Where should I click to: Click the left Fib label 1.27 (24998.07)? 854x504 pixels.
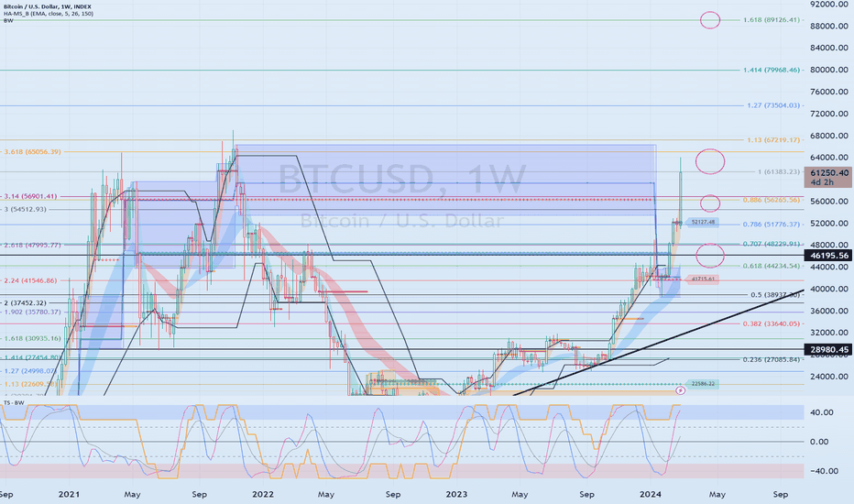pos(30,371)
